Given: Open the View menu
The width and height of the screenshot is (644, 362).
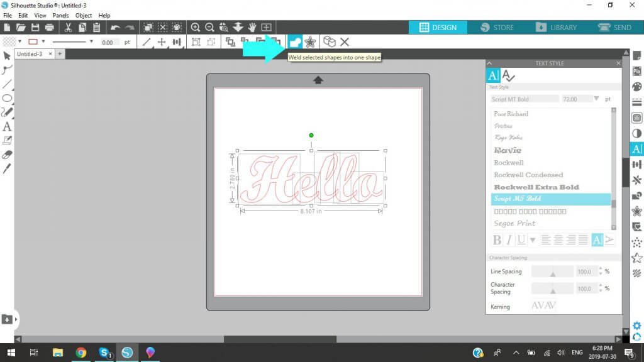Looking at the screenshot, I should pos(40,15).
